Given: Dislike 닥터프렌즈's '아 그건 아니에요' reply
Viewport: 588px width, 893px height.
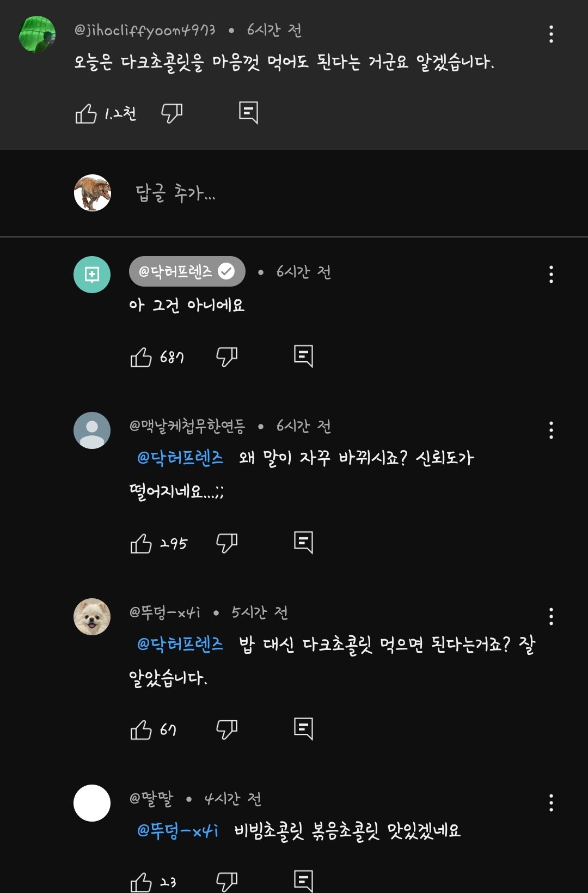Looking at the screenshot, I should [x=226, y=357].
